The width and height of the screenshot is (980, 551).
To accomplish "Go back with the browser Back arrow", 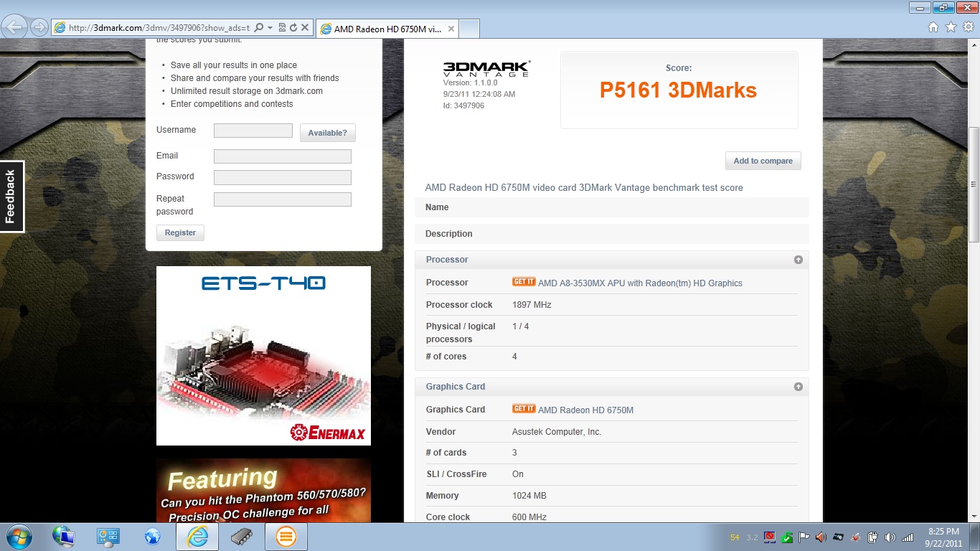I will click(x=15, y=27).
